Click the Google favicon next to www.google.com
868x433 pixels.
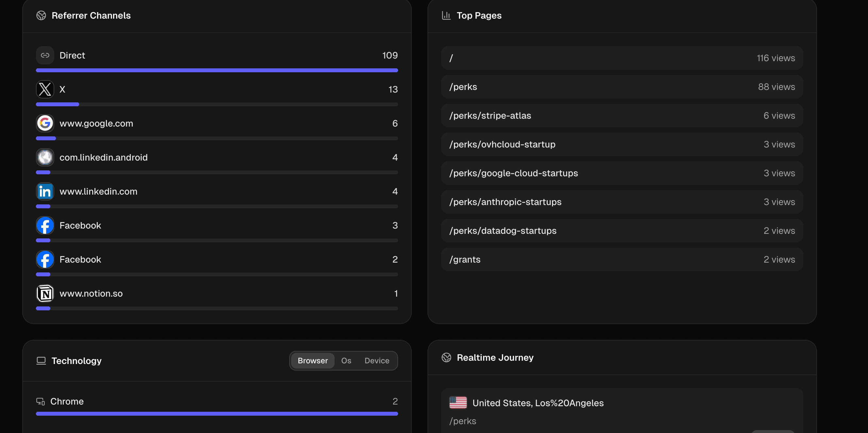tap(45, 123)
